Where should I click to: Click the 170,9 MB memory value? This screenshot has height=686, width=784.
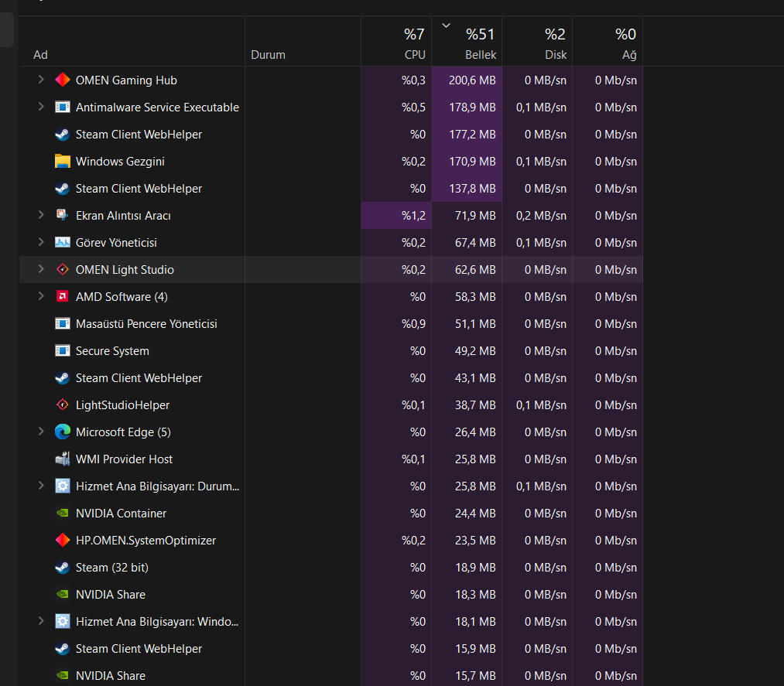[472, 162]
